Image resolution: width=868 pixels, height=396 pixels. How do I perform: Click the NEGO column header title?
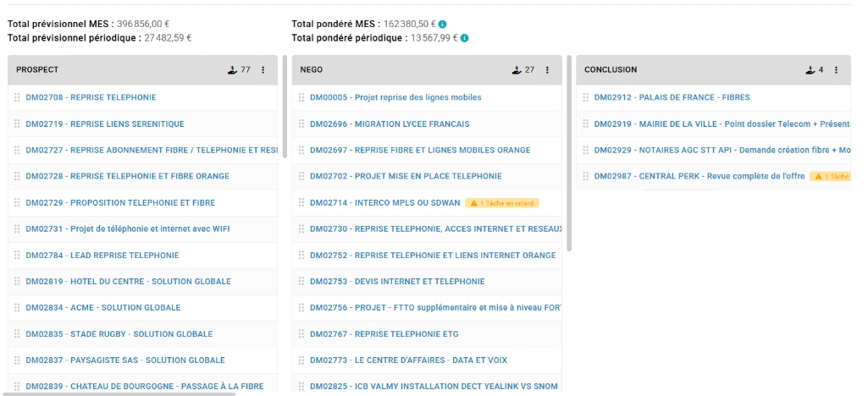click(x=311, y=70)
